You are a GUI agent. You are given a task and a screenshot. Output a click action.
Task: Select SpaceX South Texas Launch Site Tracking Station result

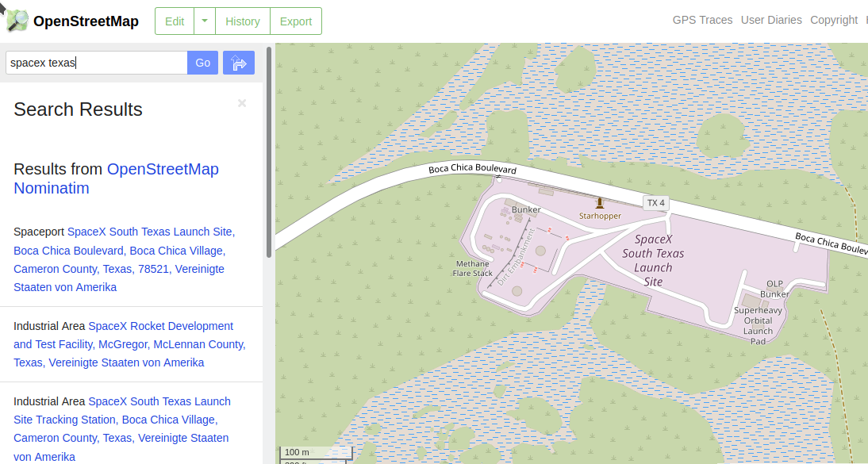[121, 428]
